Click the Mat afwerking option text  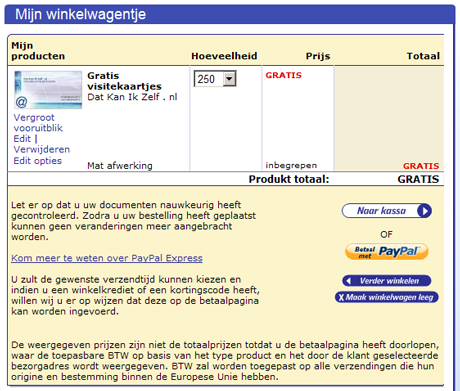[120, 166]
